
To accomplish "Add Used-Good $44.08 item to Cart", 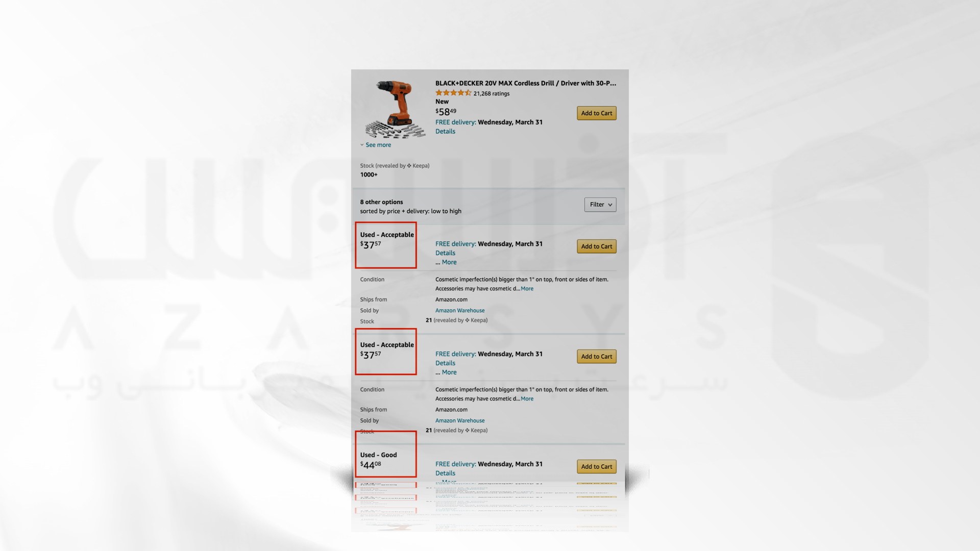I will point(596,466).
